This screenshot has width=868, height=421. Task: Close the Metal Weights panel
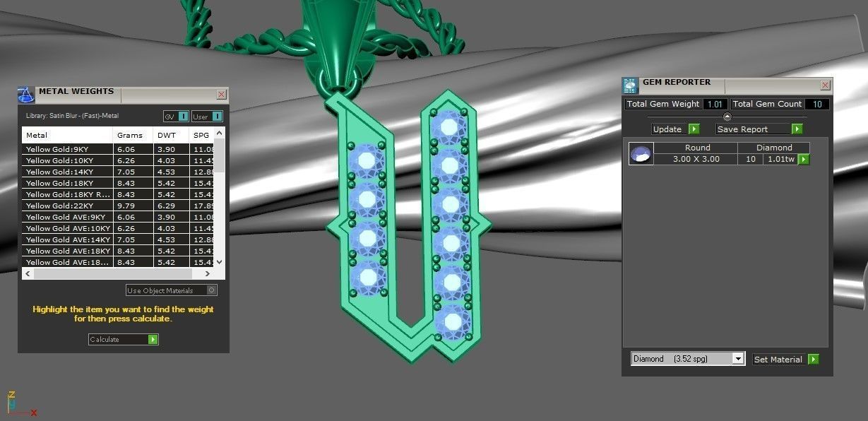222,95
